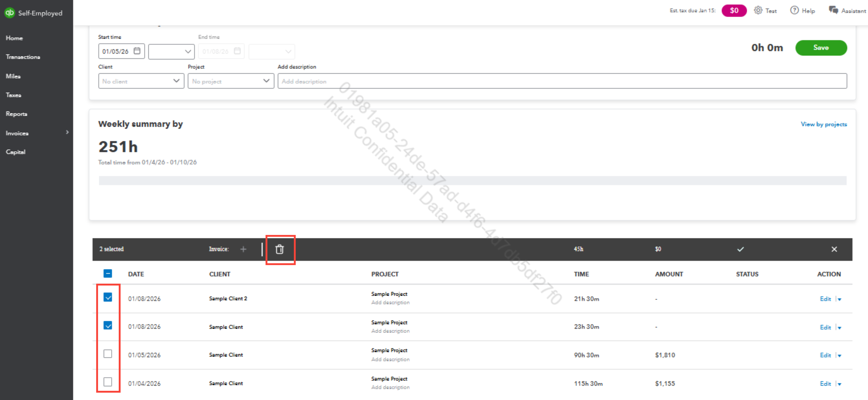The image size is (868, 400).
Task: Toggle the header select-all checkbox
Action: coord(108,273)
